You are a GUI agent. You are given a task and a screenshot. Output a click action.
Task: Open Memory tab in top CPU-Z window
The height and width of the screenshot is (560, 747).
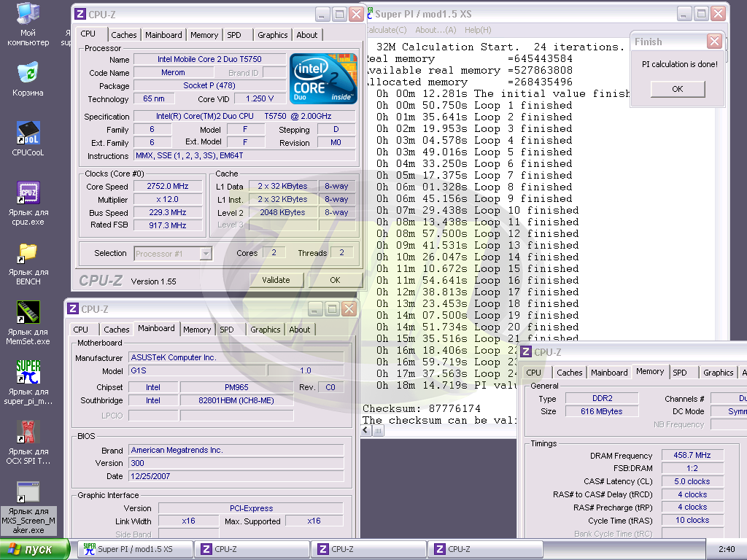point(204,35)
